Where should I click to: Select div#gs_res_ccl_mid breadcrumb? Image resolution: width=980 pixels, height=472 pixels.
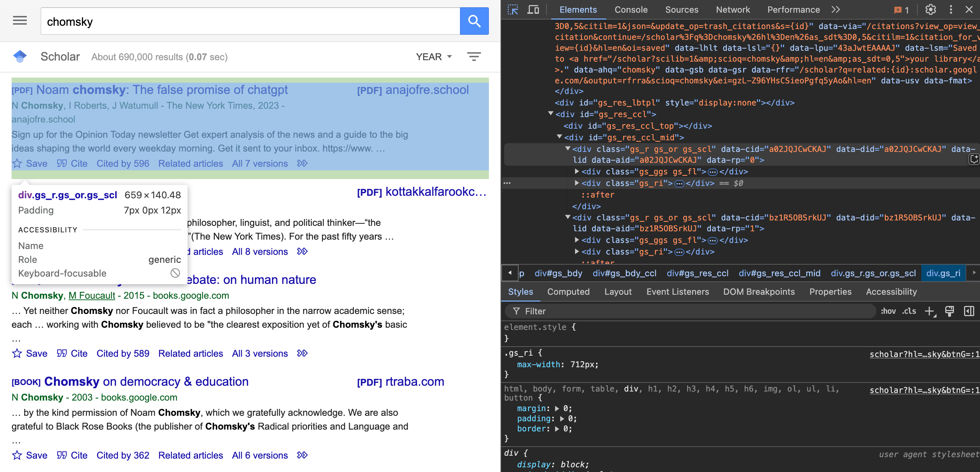click(x=779, y=273)
